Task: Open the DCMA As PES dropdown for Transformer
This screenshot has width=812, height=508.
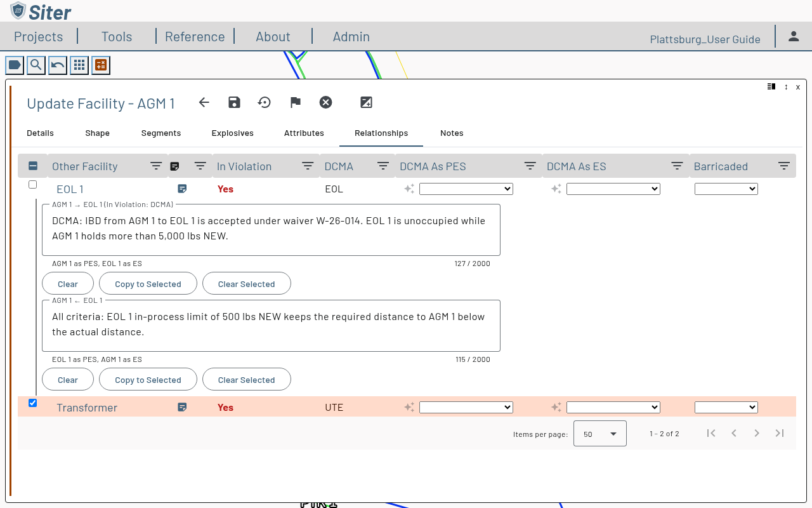Action: point(466,407)
